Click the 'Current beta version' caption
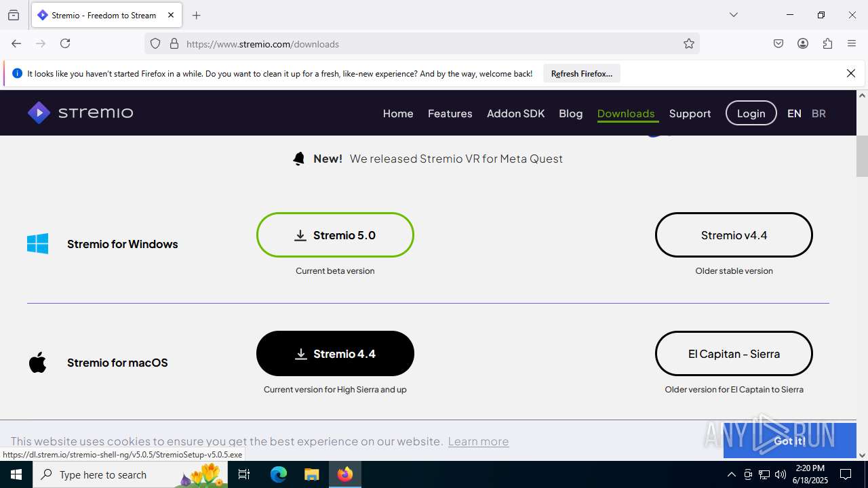 (335, 270)
